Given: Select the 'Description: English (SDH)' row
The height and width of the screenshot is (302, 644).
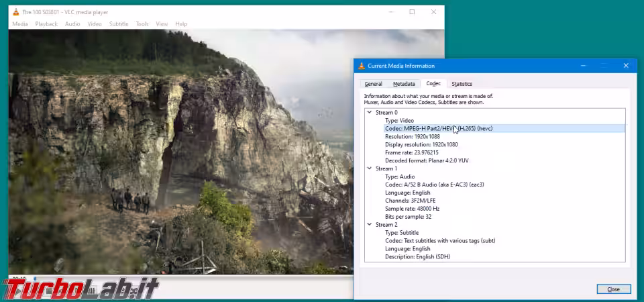Looking at the screenshot, I should 504,257.
